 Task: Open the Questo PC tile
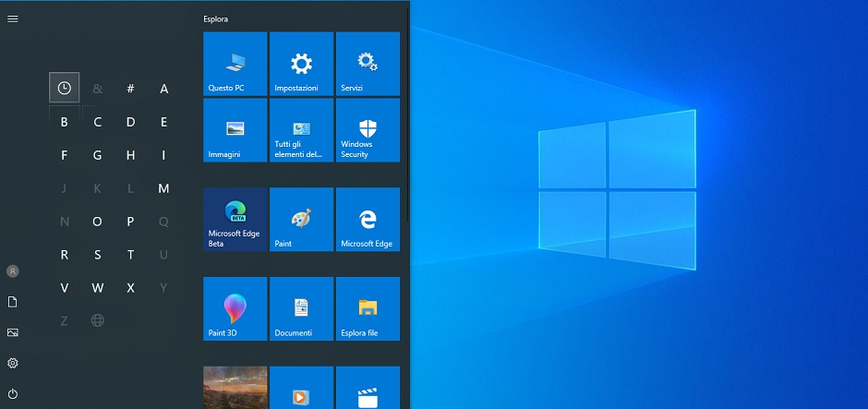235,64
